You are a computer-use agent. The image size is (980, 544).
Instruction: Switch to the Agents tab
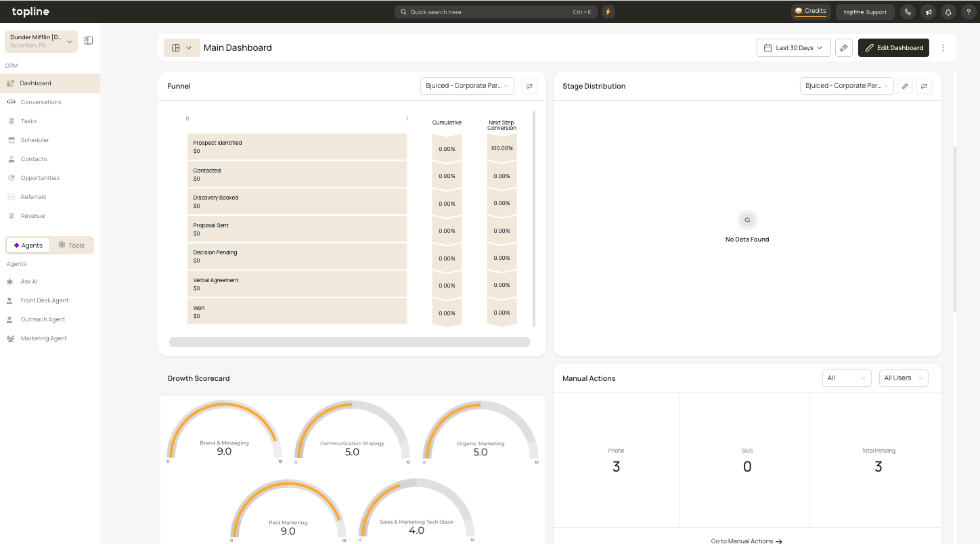tap(28, 245)
